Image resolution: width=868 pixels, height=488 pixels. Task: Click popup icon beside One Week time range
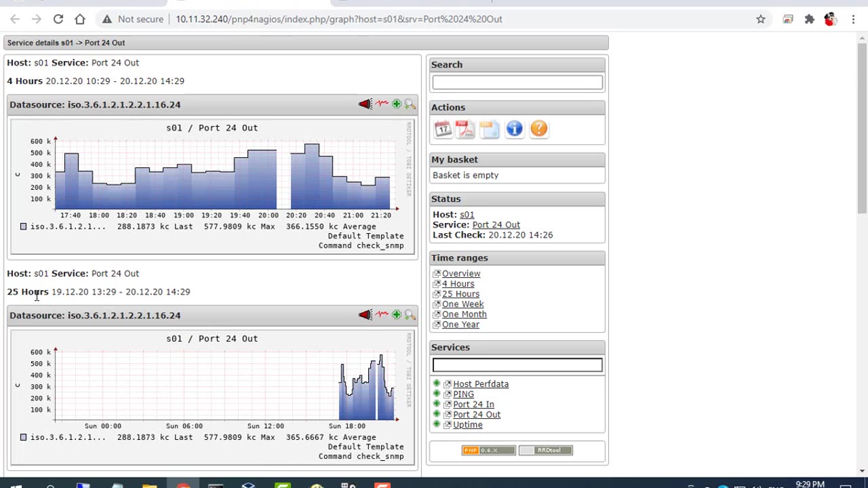click(x=437, y=304)
